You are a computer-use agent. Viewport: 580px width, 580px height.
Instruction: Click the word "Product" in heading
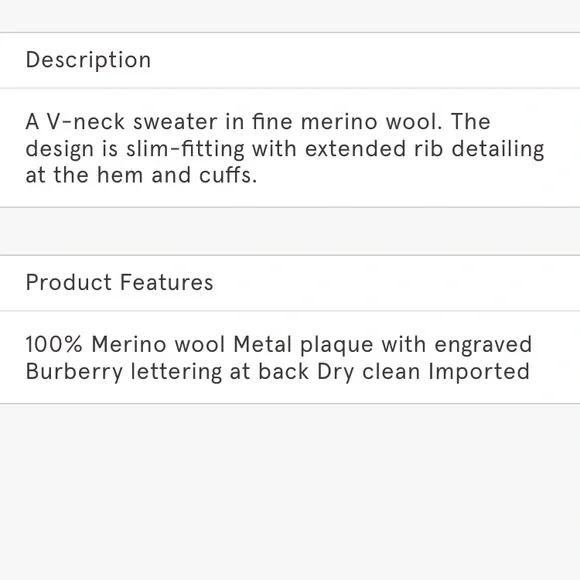pyautogui.click(x=69, y=283)
